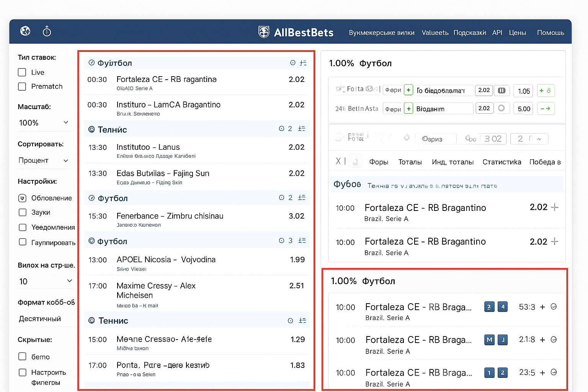Switch to the Тоталы tab
This screenshot has width=588, height=392.
point(410,162)
